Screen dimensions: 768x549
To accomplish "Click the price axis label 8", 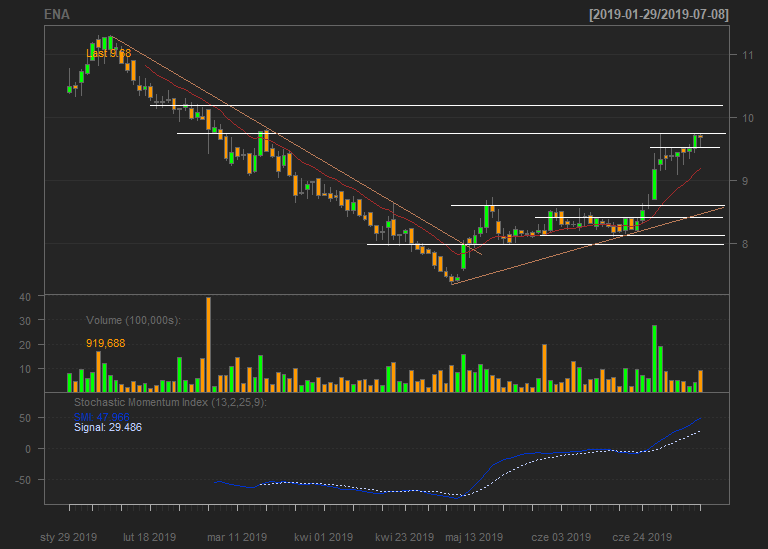I will (745, 244).
